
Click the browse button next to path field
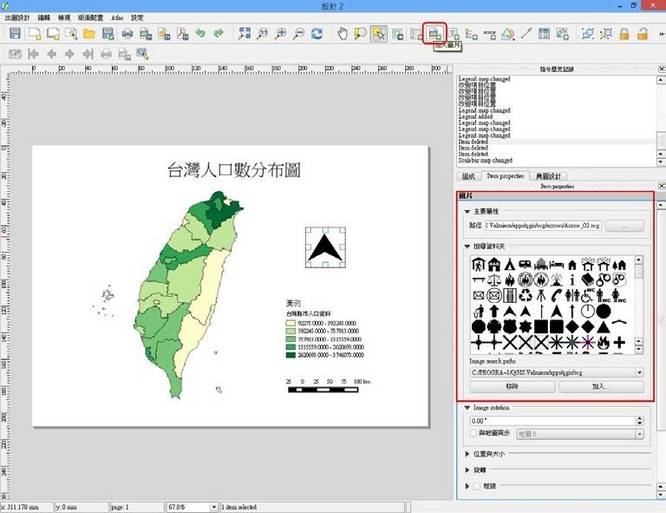[624, 226]
